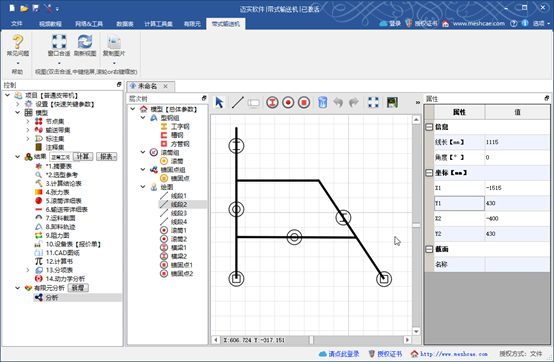Open the working-condition combo box beside 结果
Viewport: 554px width, 362px height.
[x=60, y=157]
